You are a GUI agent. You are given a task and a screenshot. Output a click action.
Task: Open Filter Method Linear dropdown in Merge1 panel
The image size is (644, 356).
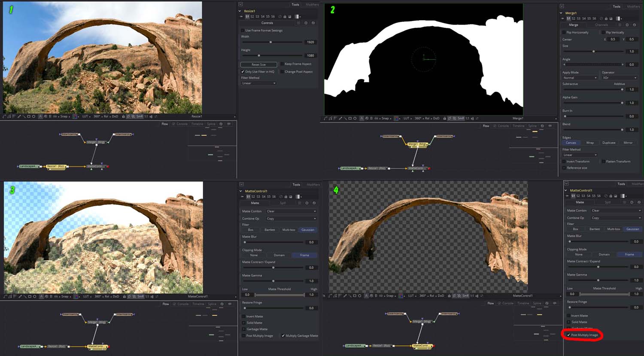click(580, 155)
